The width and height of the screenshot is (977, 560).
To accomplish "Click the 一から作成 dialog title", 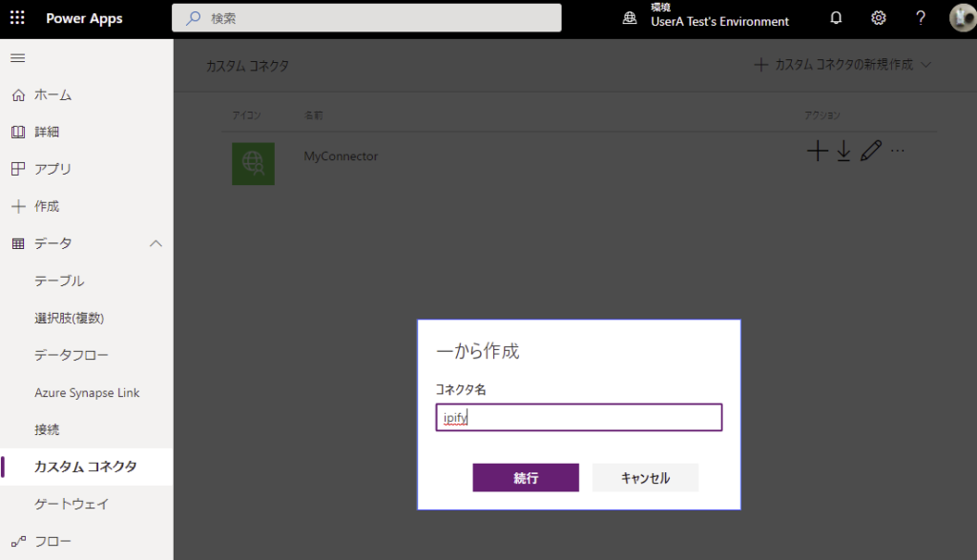I will pyautogui.click(x=478, y=351).
